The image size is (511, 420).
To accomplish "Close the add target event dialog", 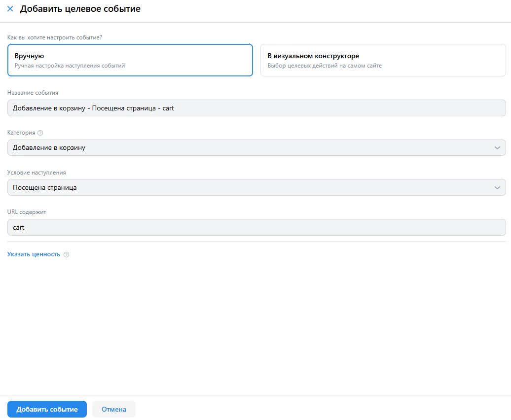I will pyautogui.click(x=10, y=9).
